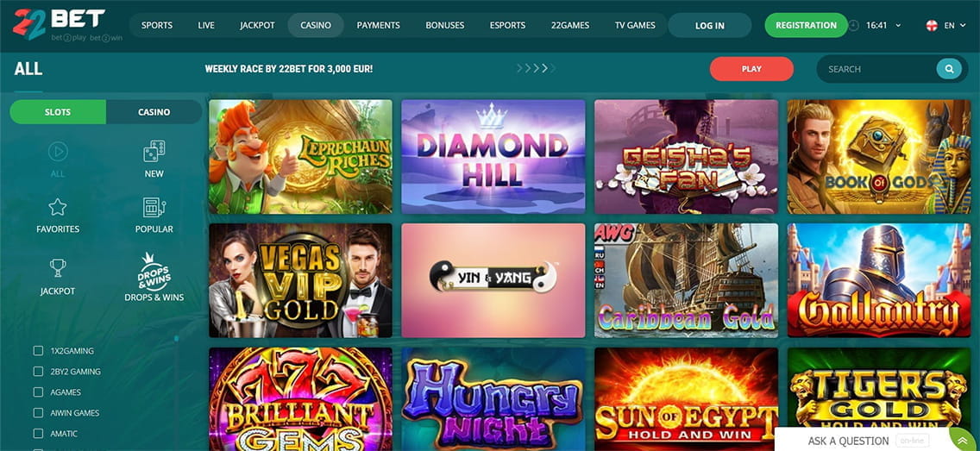The height and width of the screenshot is (451, 980).
Task: Click the red Play button
Action: pos(751,69)
